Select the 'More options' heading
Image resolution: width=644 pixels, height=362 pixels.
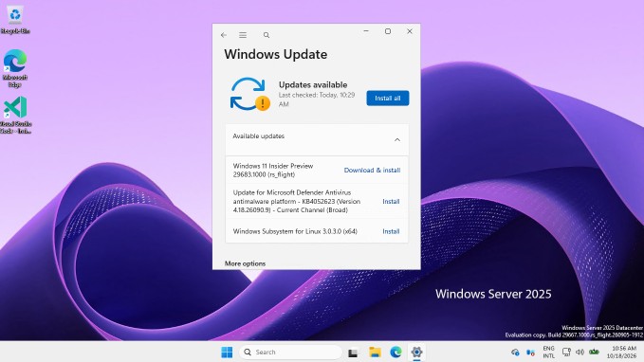pos(245,263)
